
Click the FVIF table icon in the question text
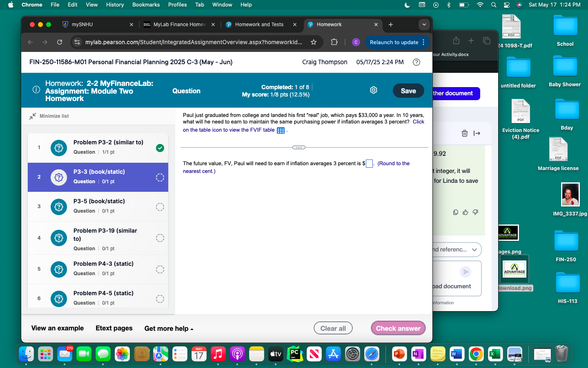pos(281,130)
